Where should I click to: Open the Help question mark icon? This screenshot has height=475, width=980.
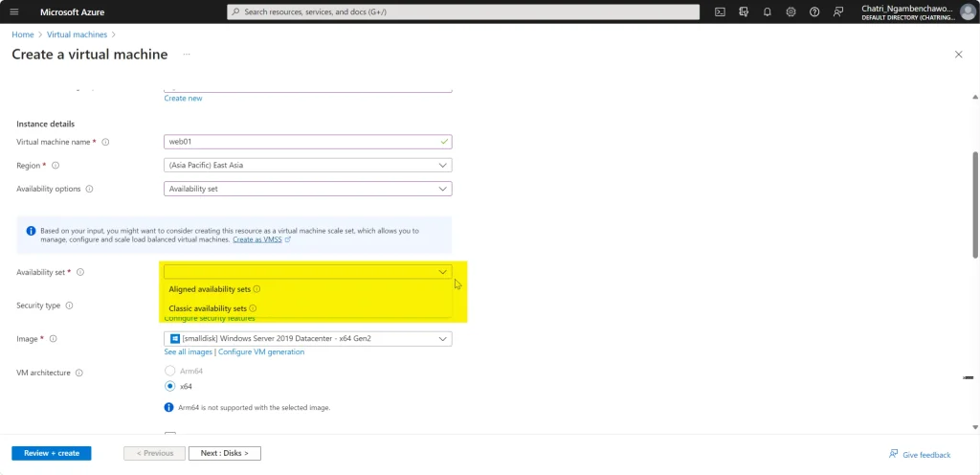point(814,11)
